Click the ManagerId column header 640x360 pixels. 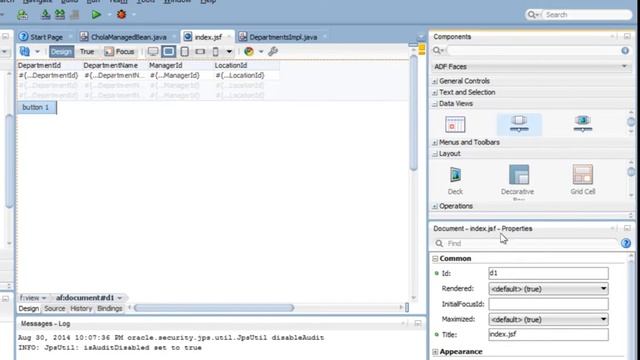pos(165,65)
